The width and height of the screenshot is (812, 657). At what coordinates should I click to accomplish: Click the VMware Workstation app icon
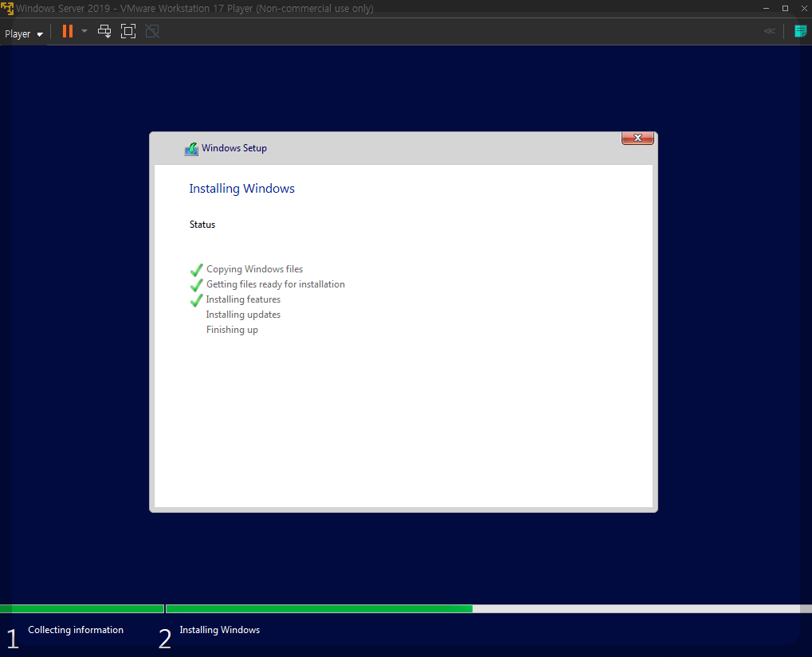click(6, 8)
